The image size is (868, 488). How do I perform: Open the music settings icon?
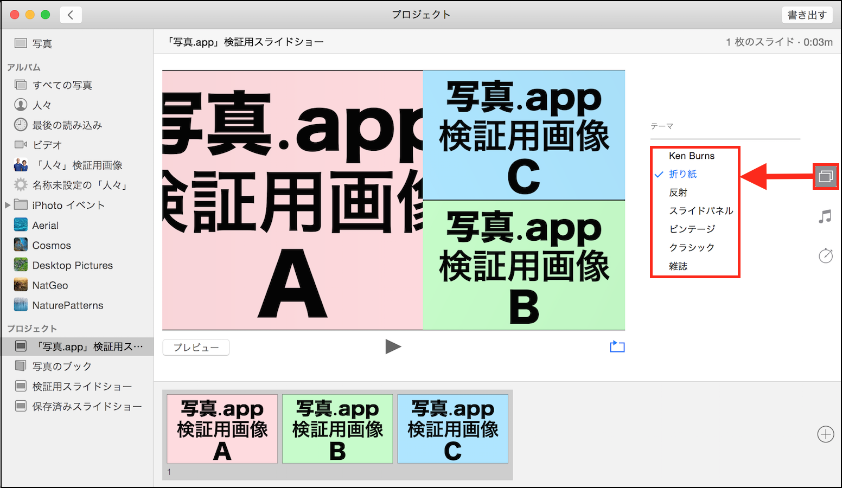[x=825, y=217]
